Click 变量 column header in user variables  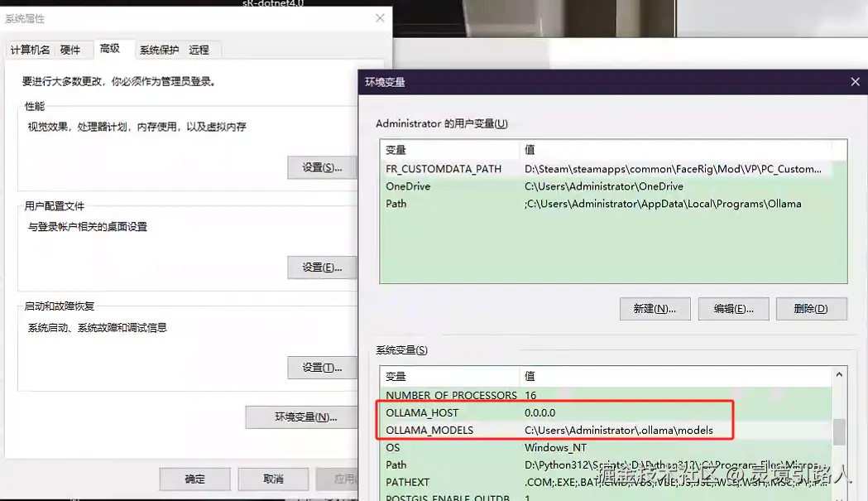pos(450,150)
